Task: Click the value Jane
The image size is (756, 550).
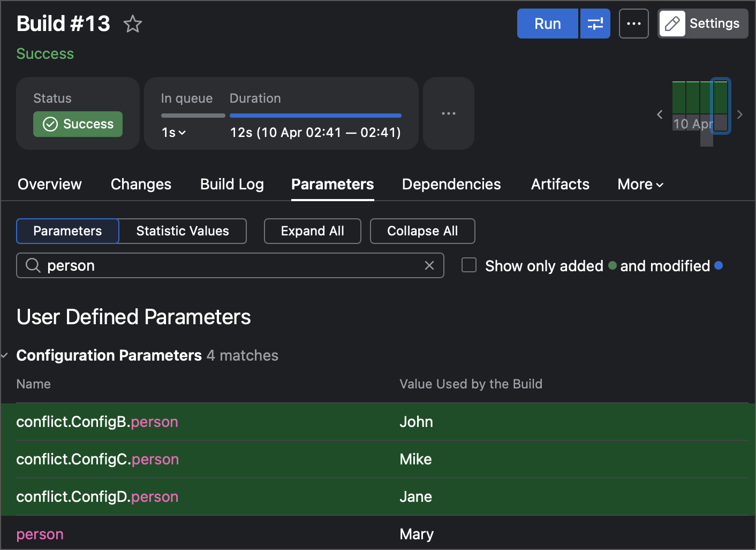Action: coord(415,496)
